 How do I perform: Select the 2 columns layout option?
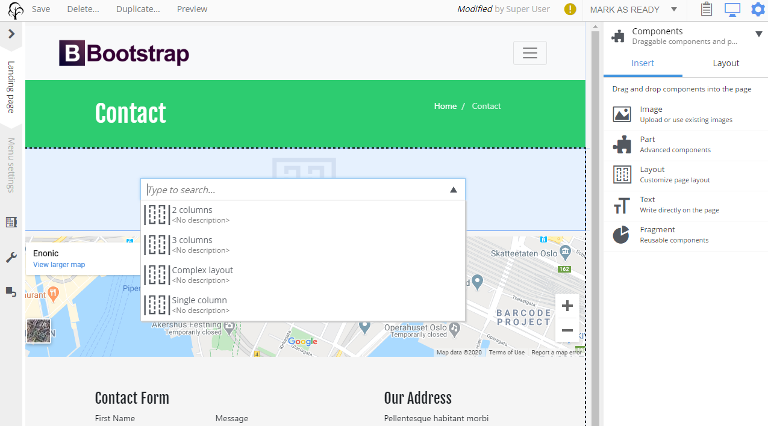303,214
